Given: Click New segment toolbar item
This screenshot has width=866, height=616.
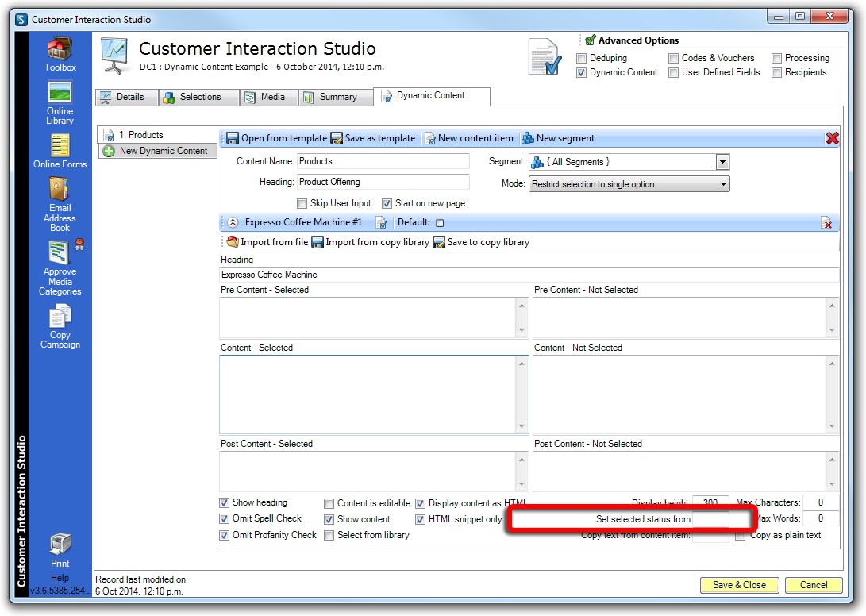Looking at the screenshot, I should (x=558, y=138).
